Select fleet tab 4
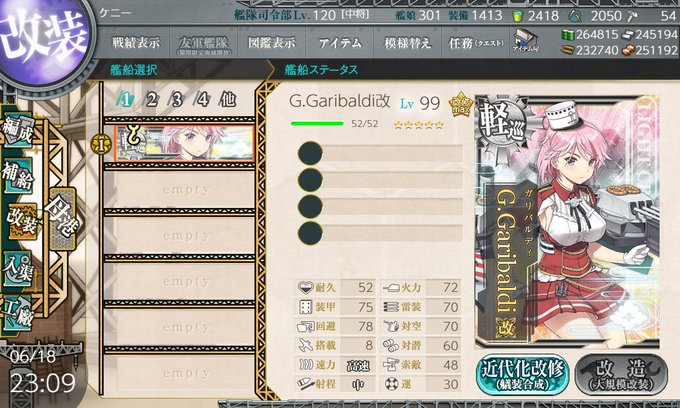The image size is (680, 408). click(x=202, y=100)
